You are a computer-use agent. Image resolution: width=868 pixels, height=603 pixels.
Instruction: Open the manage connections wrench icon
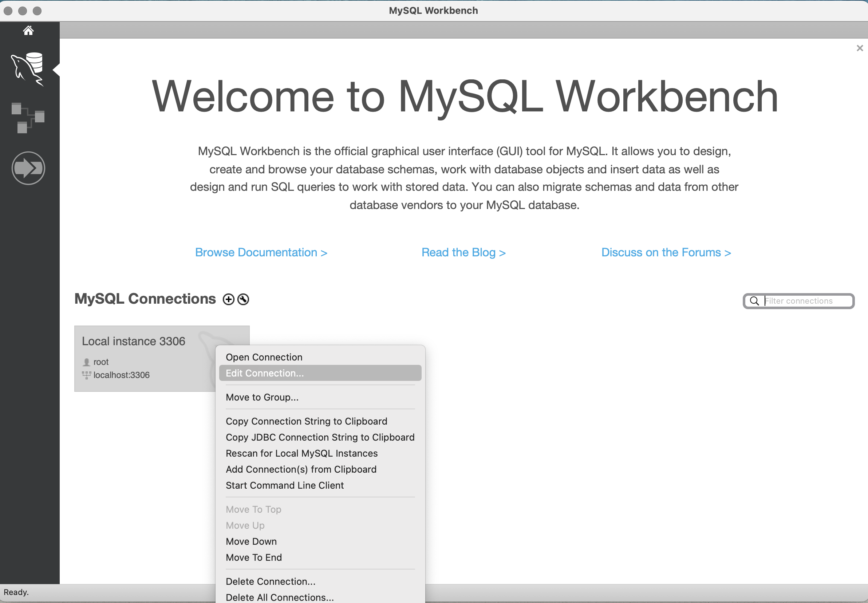pos(243,299)
